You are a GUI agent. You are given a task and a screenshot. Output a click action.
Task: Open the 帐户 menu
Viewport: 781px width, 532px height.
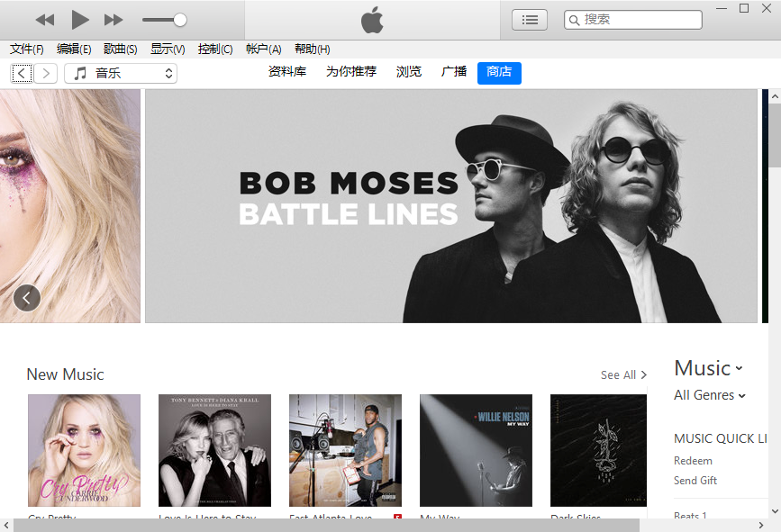pos(263,49)
